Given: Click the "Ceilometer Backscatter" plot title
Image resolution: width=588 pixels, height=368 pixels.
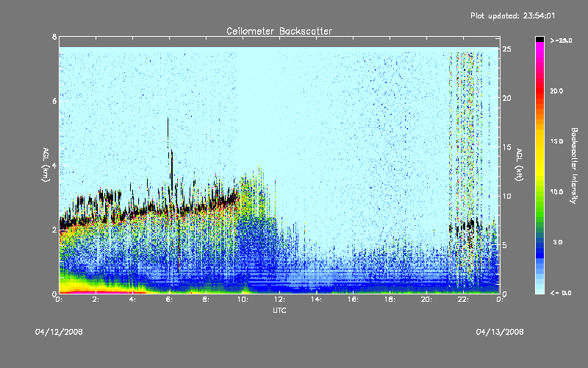Looking at the screenshot, I should point(279,31).
